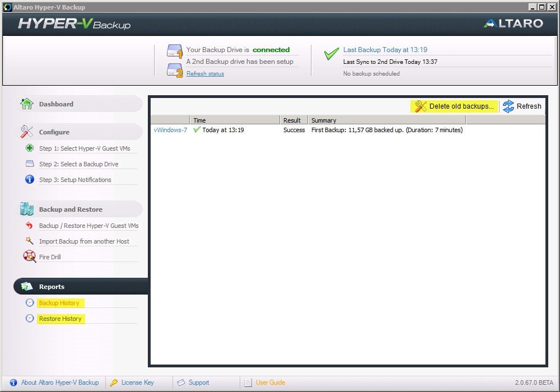Screen dimensions: 560x392
Task: Click the green checkmark last backup icon
Action: click(331, 54)
